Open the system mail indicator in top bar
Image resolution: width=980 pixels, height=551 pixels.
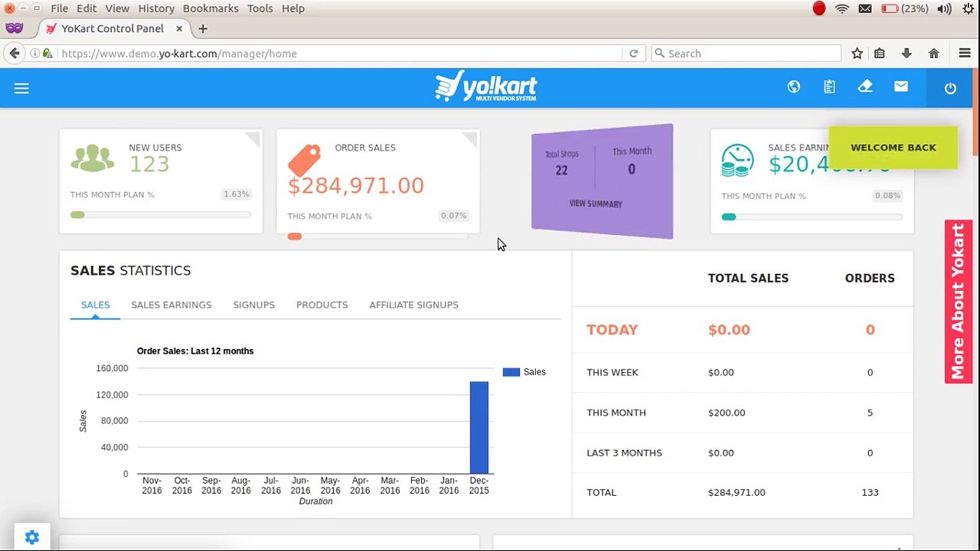865,8
